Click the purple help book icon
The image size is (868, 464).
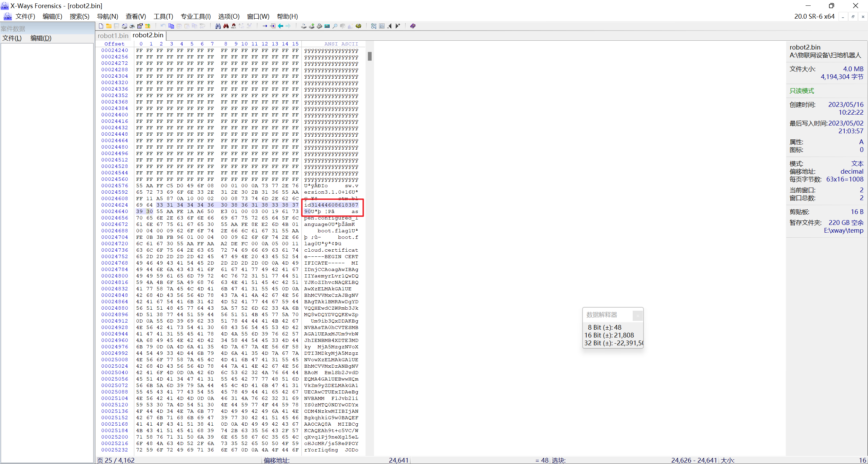(x=413, y=26)
